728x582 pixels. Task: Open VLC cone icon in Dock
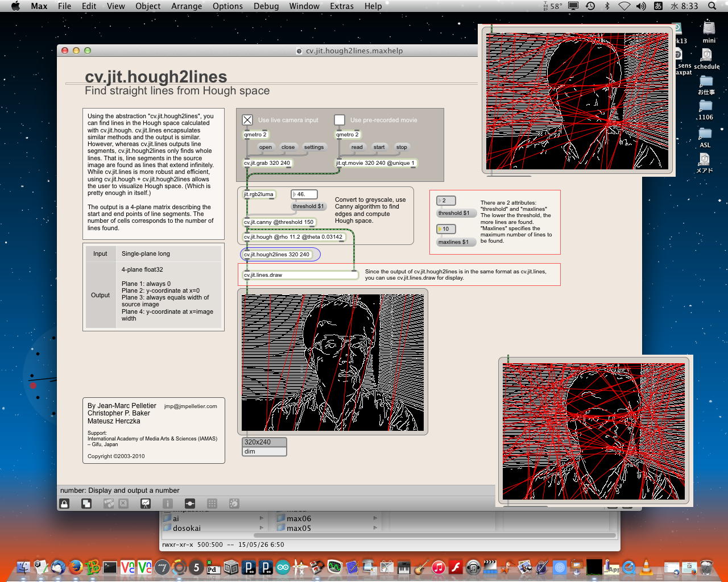[646, 567]
